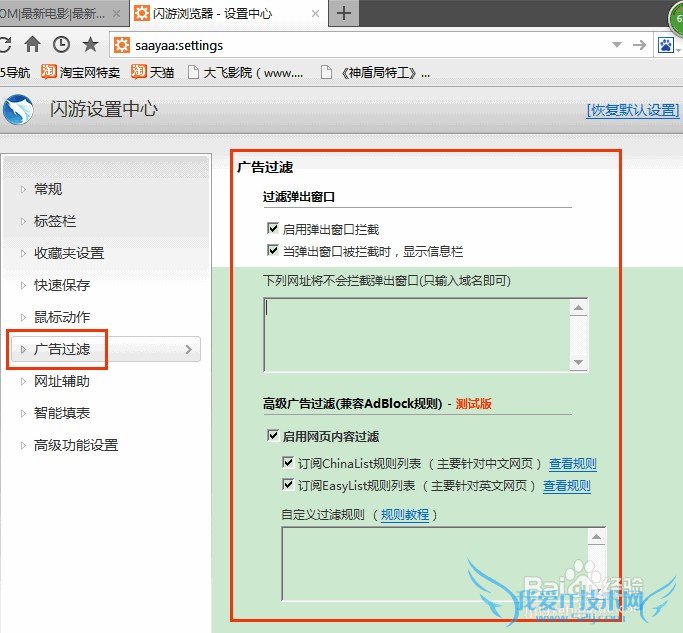This screenshot has width=683, height=633.
Task: Toggle 订阅EasyList规则列表 checkbox
Action: [288, 484]
